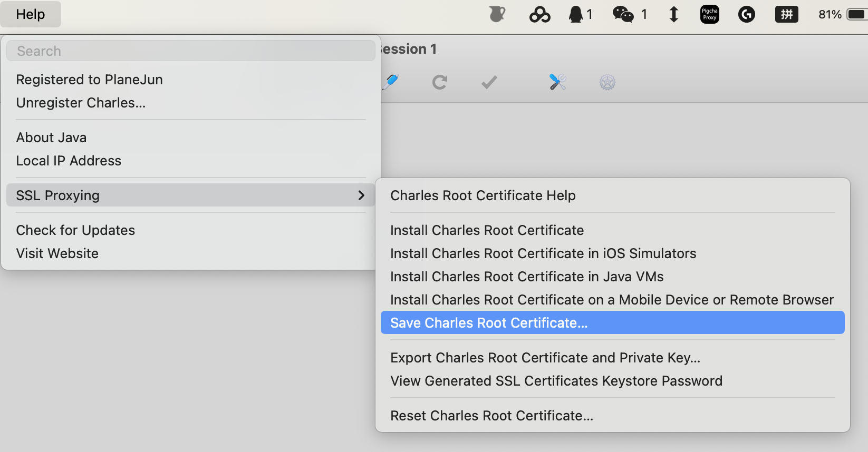The height and width of the screenshot is (452, 868).
Task: Click Visit Website in Help menu
Action: pos(57,253)
